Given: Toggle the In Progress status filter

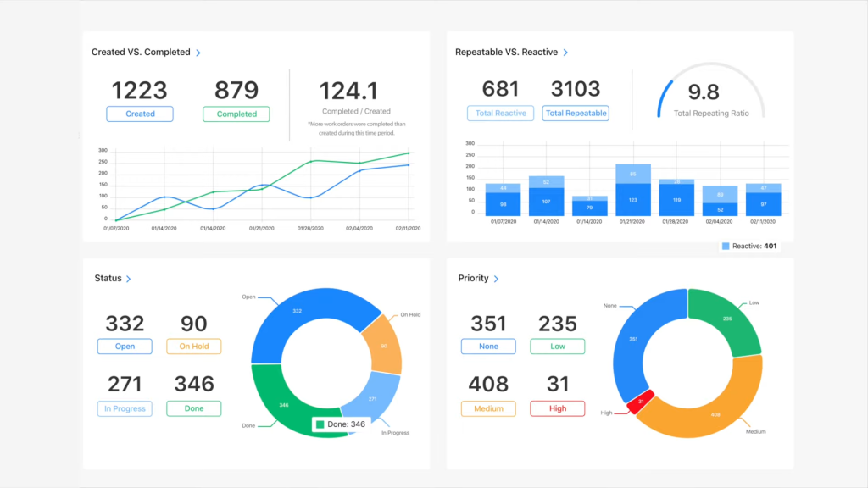Looking at the screenshot, I should pyautogui.click(x=124, y=408).
